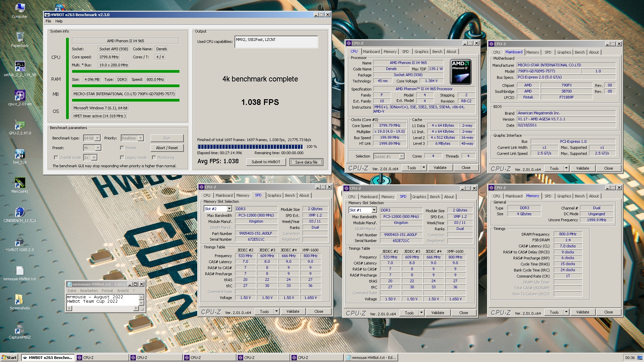Open Bearbeiten menu in the text editor
Image resolution: width=644 pixels, height=362 pixels.
click(x=89, y=291)
